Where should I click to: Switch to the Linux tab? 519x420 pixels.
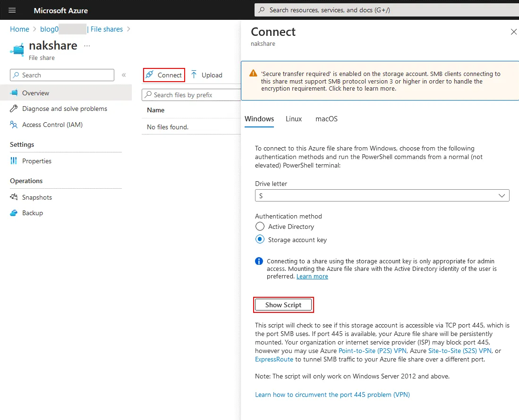click(x=293, y=119)
